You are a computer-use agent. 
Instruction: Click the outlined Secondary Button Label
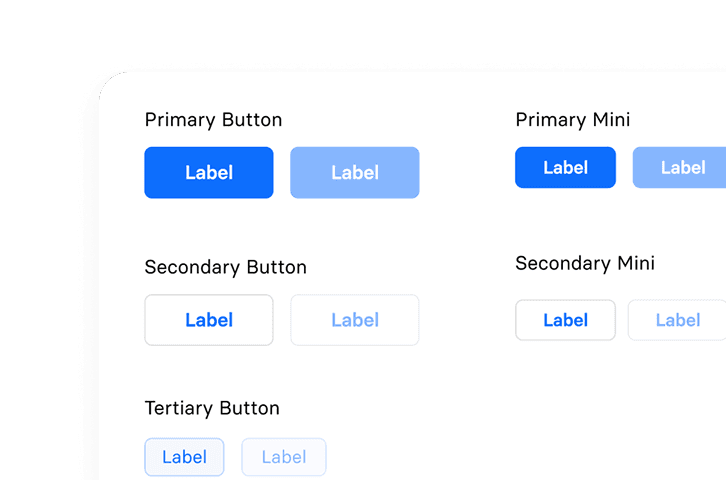point(209,320)
